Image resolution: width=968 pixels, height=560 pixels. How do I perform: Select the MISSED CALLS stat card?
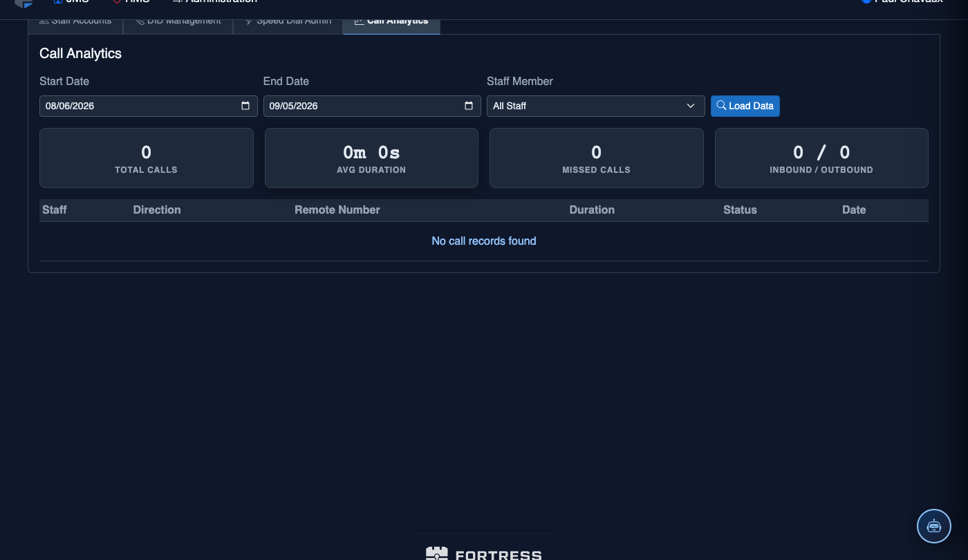(x=597, y=158)
